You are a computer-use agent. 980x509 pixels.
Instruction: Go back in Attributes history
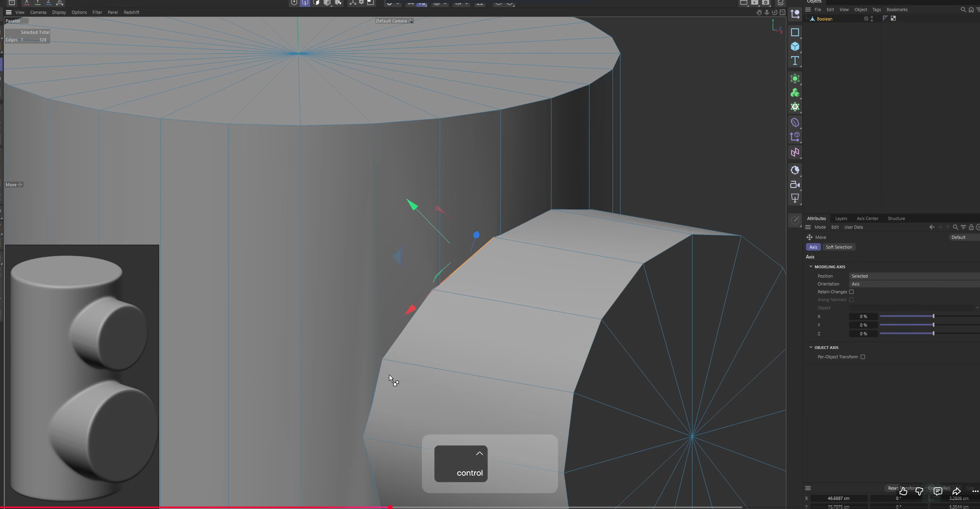click(x=932, y=227)
